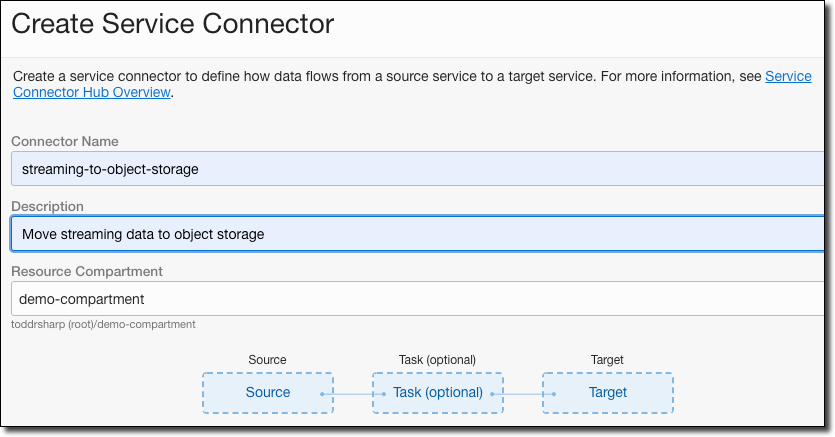
Task: Click connector dot on Task box's right edge
Action: tap(492, 394)
